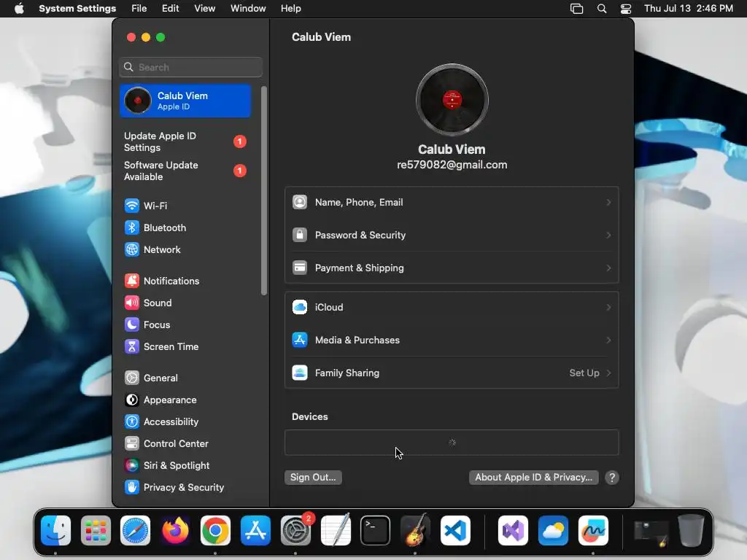This screenshot has height=560, width=747.
Task: Open the Help menu
Action: pyautogui.click(x=290, y=9)
